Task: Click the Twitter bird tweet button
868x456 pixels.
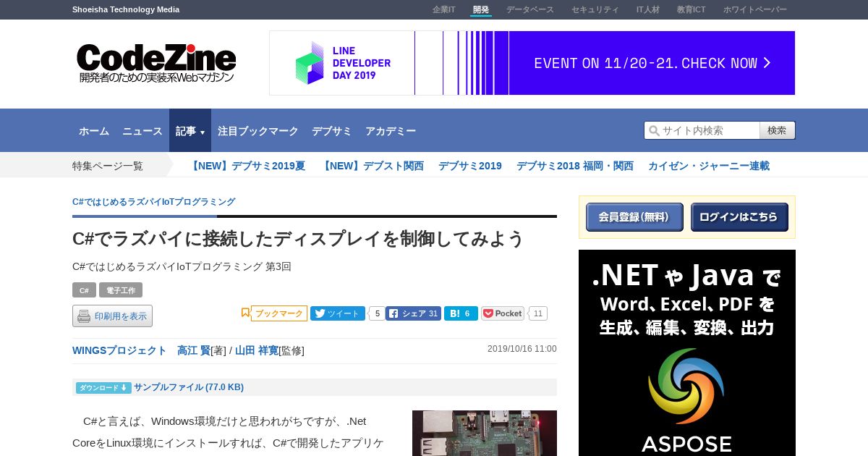Action: (x=338, y=313)
